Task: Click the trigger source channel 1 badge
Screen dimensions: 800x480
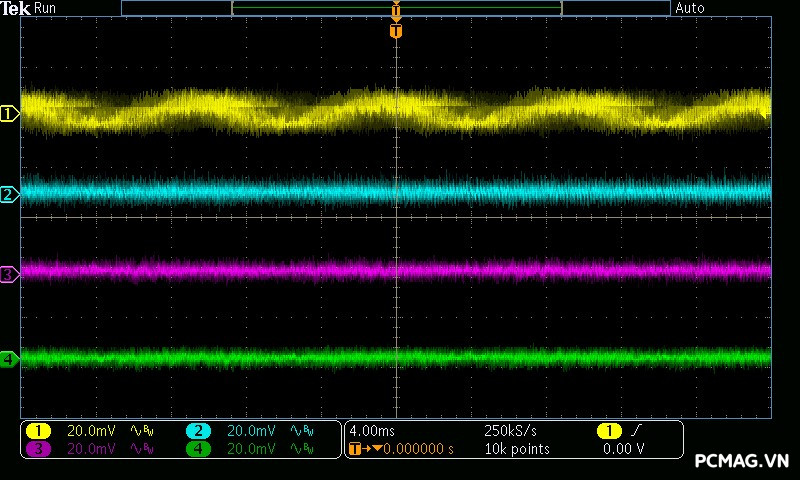Action: point(608,431)
